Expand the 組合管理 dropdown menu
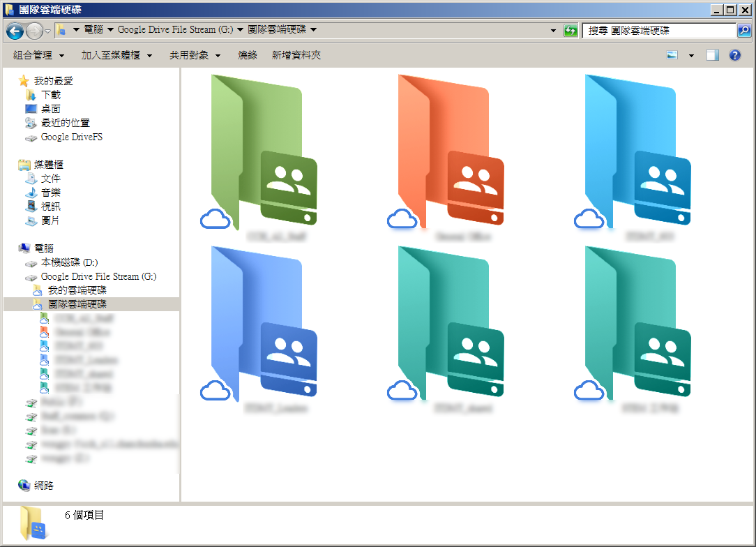The image size is (756, 547). click(x=39, y=56)
